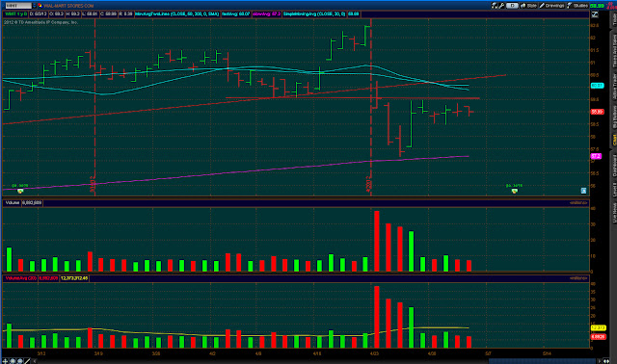Image resolution: width=617 pixels, height=364 pixels.
Task: Click the WMT symbol input field
Action: pos(18,6)
